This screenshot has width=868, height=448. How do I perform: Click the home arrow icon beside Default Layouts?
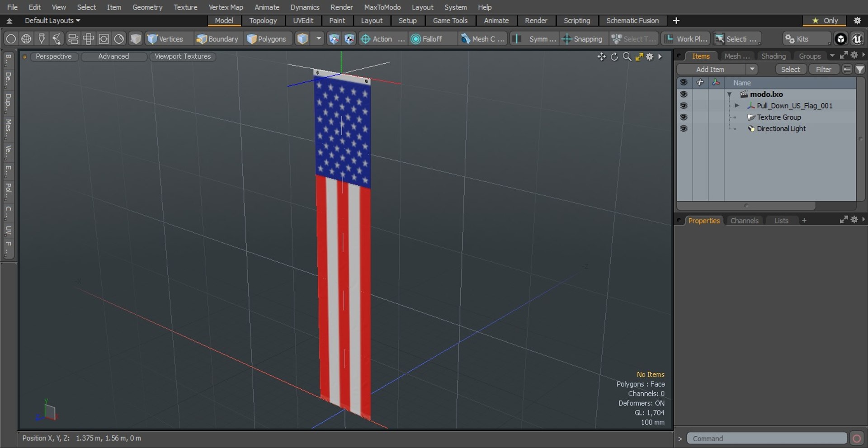click(x=9, y=20)
